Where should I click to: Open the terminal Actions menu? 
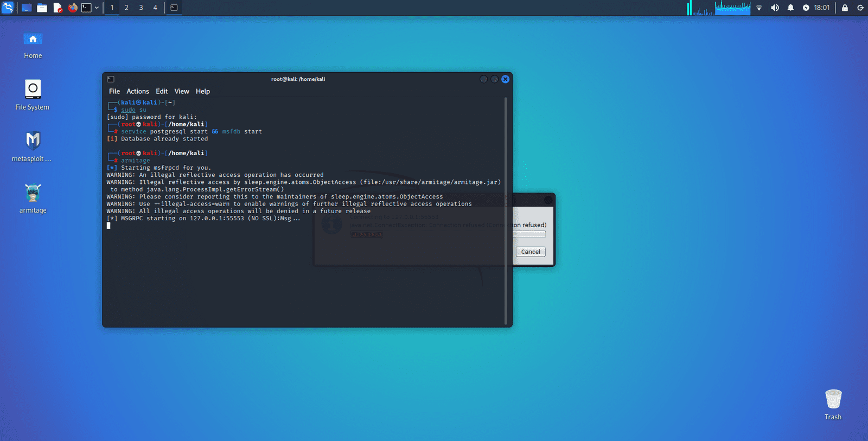coord(138,91)
